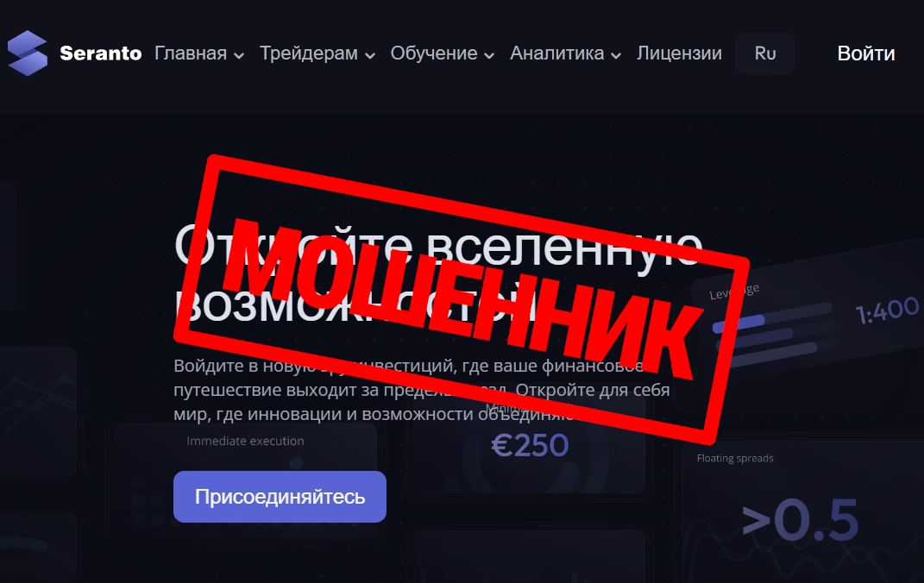Open the Обучение menu item
This screenshot has height=583, width=924.
pyautogui.click(x=434, y=53)
